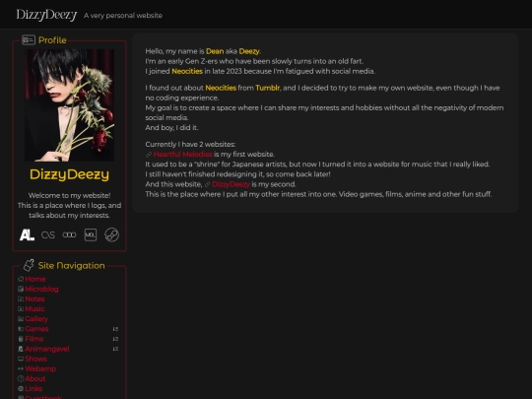
Task: Open the Links page
Action: tap(33, 389)
